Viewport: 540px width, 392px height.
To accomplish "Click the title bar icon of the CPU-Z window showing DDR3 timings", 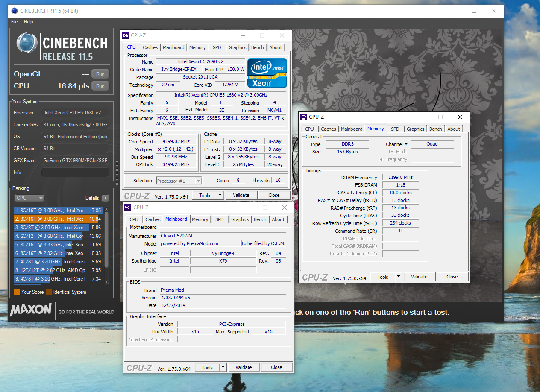I will click(303, 117).
